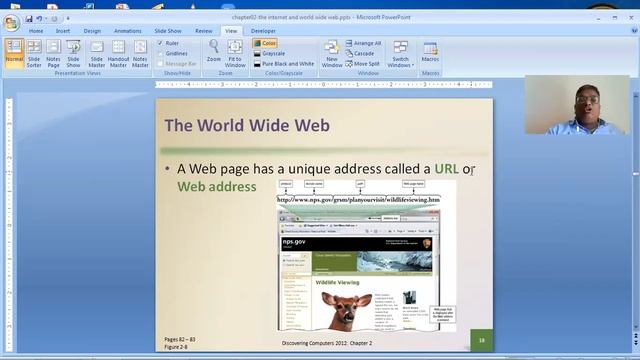Click the vertical ruler beside the slide
This screenshot has height=360, width=640.
pyautogui.click(x=9, y=224)
